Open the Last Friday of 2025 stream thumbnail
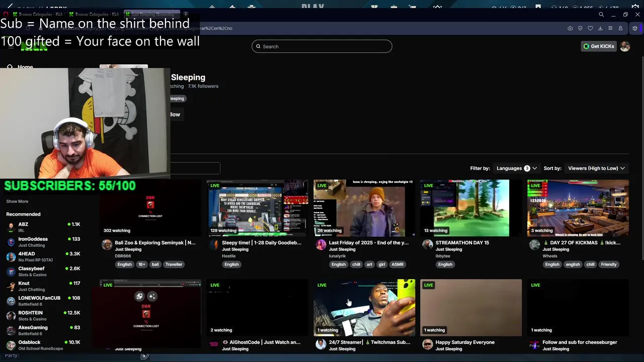The image size is (644, 362). [364, 208]
